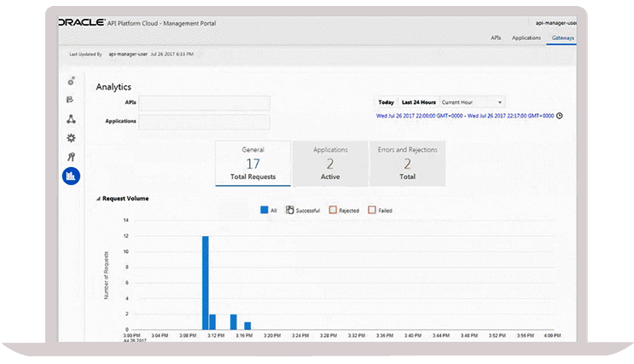
Task: Click the Oracle logo
Action: point(82,22)
